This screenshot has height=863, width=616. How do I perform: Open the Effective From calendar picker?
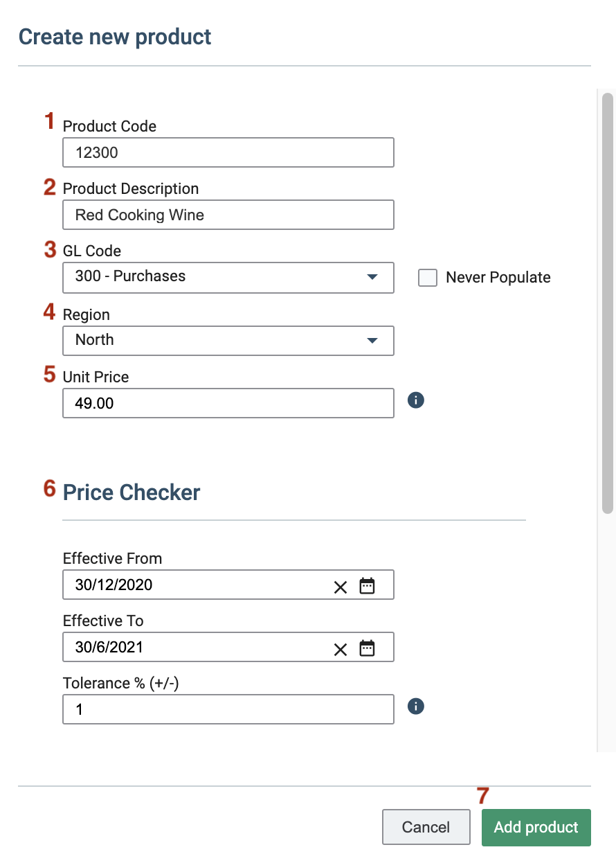367,586
